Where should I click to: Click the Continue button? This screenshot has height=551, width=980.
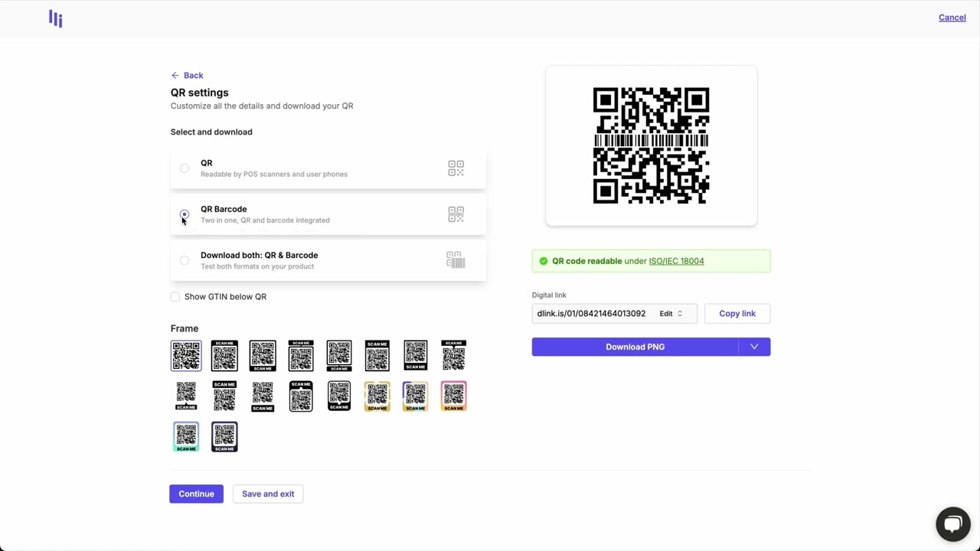coord(196,494)
